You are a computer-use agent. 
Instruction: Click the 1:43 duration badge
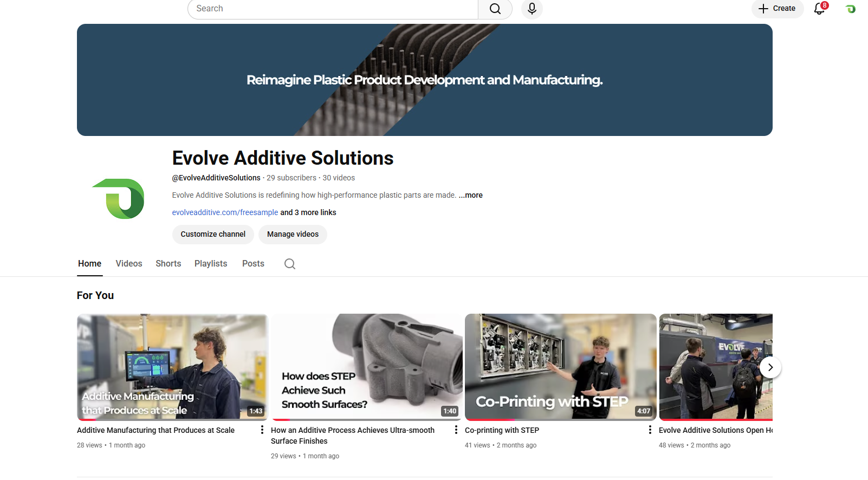point(256,411)
